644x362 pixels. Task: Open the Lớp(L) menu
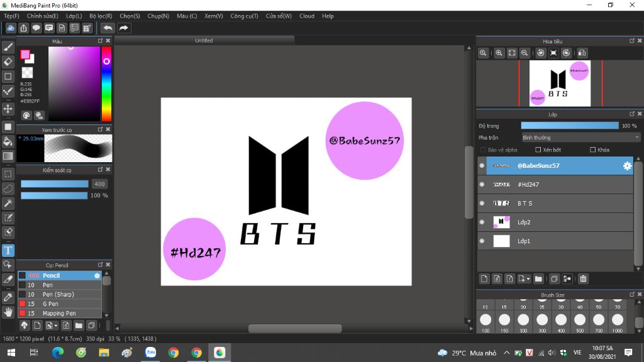74,16
